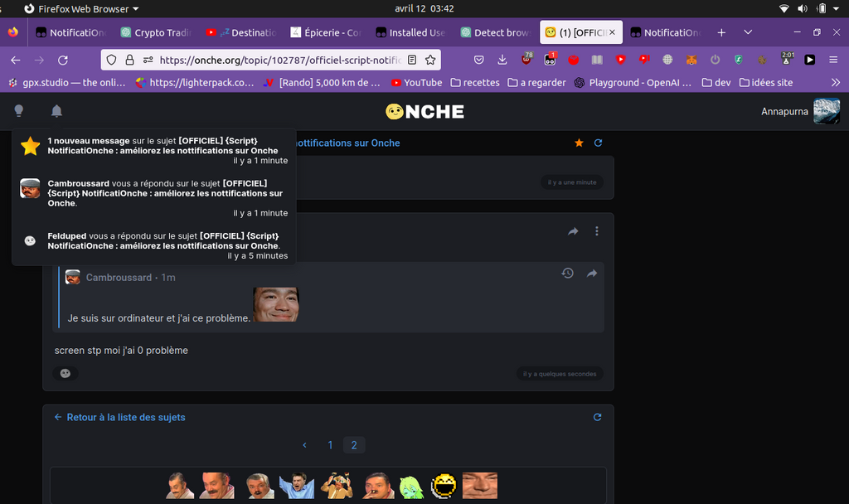Click the lightbulb theme icon in Onche header
The width and height of the screenshot is (849, 504).
click(19, 111)
